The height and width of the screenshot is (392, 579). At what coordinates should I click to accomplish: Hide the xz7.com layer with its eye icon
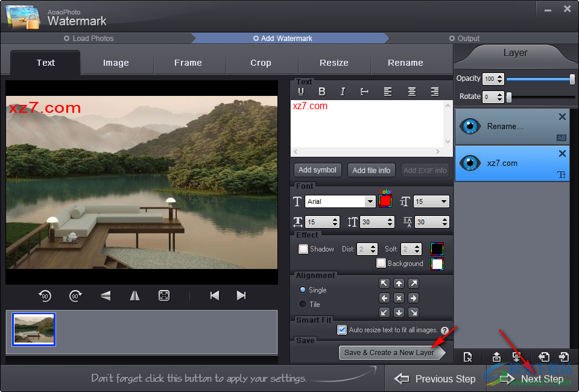pos(470,163)
